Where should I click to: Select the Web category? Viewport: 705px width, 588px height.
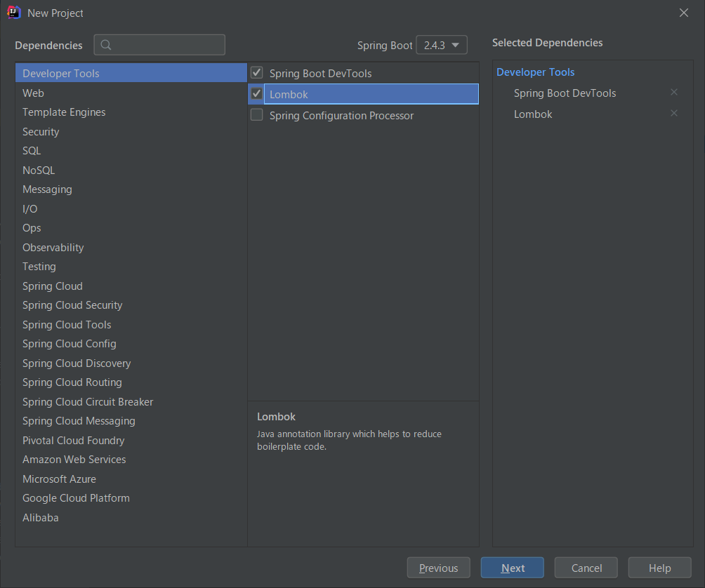[x=131, y=93]
